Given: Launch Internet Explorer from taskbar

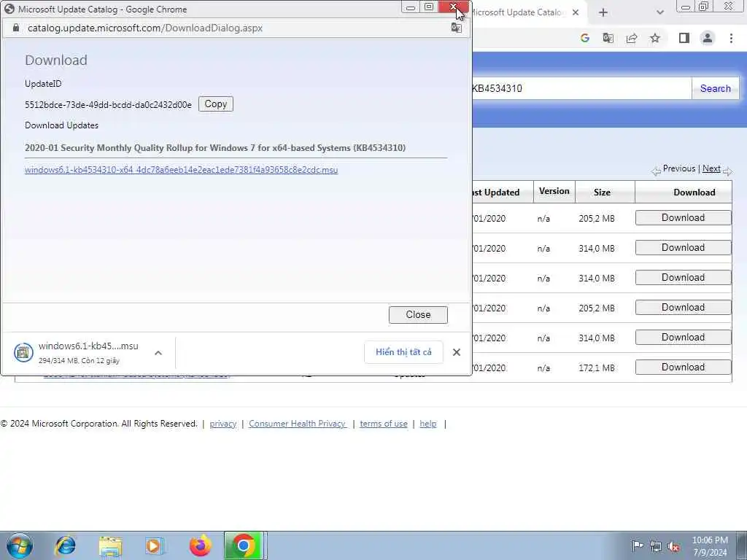Looking at the screenshot, I should (x=65, y=545).
